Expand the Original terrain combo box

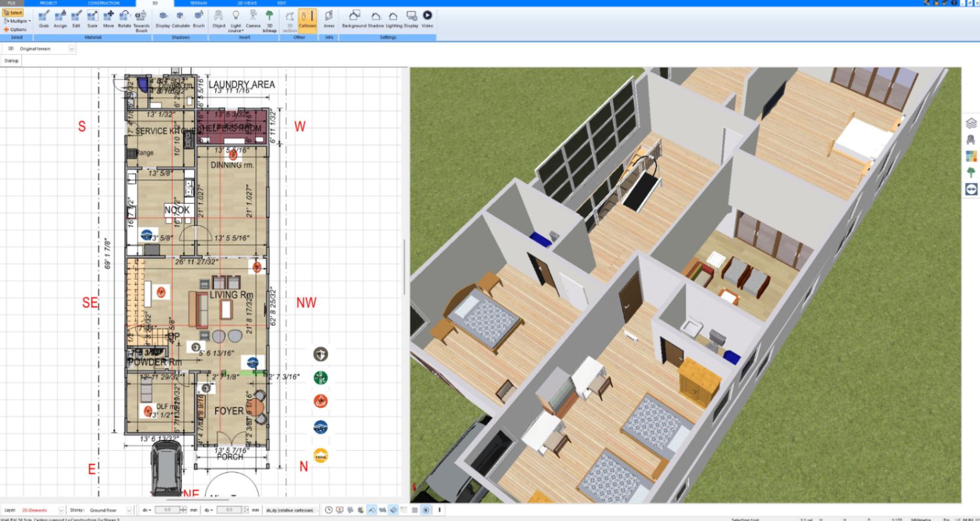coord(71,49)
